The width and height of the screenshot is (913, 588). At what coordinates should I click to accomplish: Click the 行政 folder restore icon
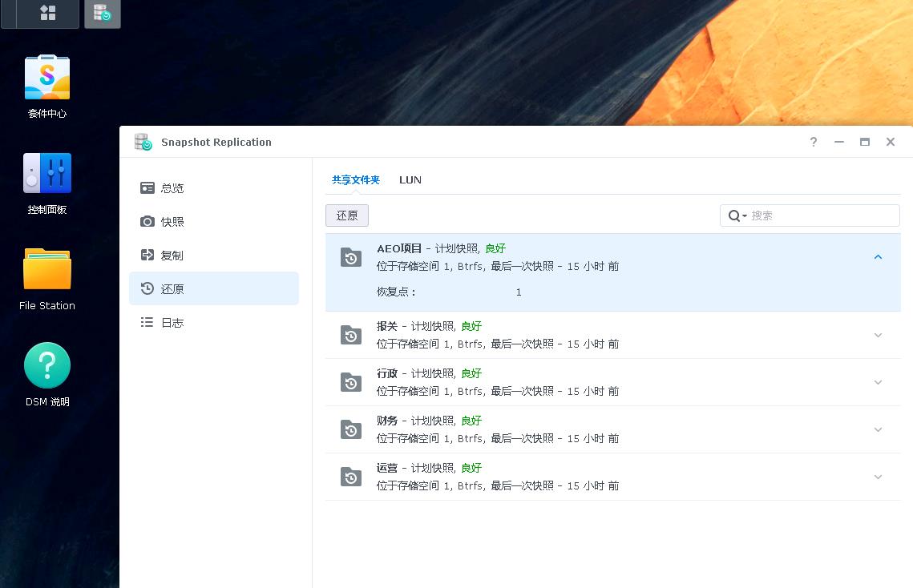tap(351, 382)
